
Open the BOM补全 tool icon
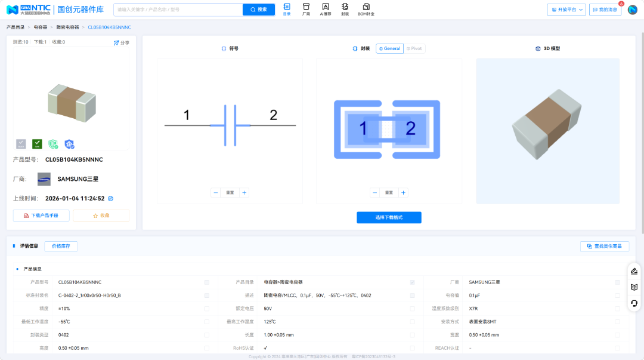coord(366,10)
